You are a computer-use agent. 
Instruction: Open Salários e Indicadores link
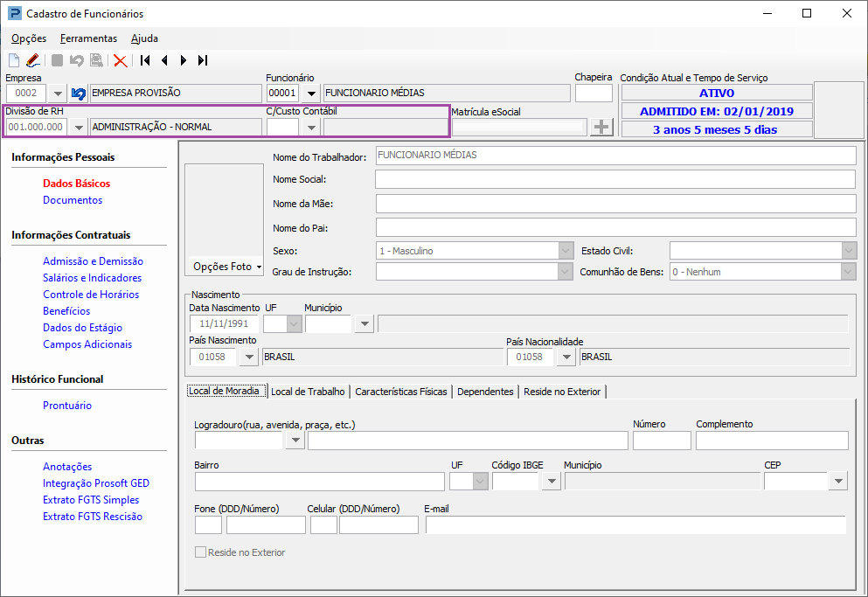coord(93,277)
